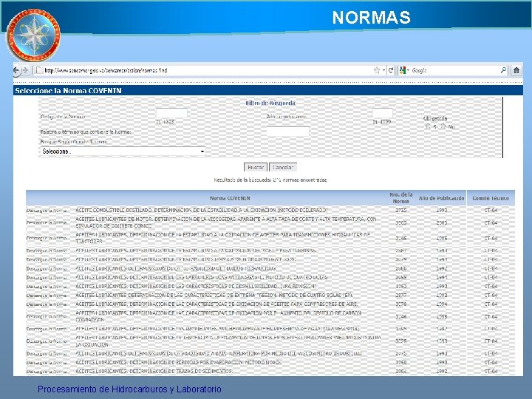Click the page icon beside the URL
This screenshot has height=399, width=532.
point(39,70)
